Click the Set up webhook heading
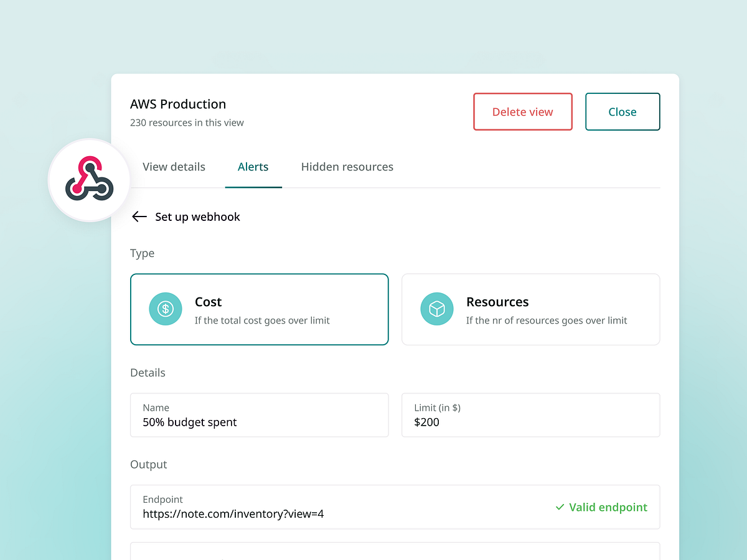Image resolution: width=747 pixels, height=560 pixels. [198, 217]
